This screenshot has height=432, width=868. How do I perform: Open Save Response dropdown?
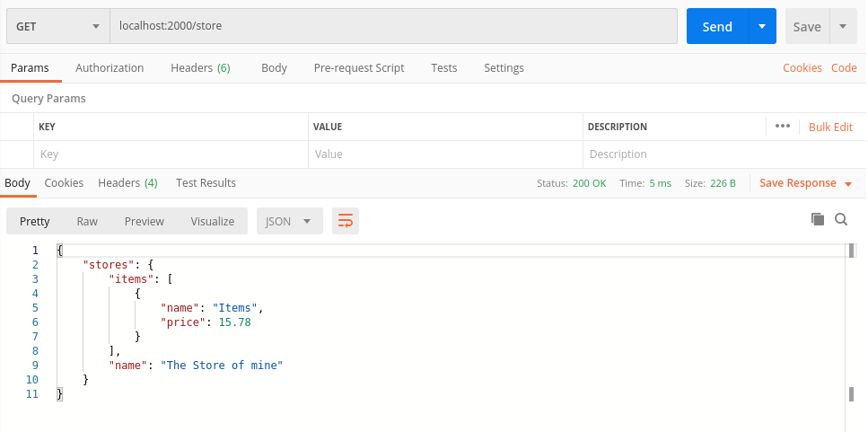(805, 183)
